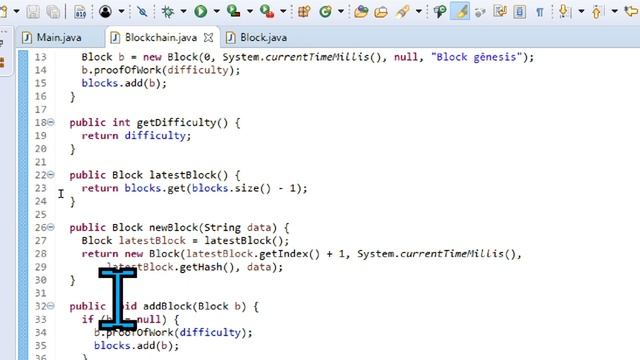This screenshot has width=640, height=360.
Task: Click the Coverage run icon
Action: (x=234, y=11)
